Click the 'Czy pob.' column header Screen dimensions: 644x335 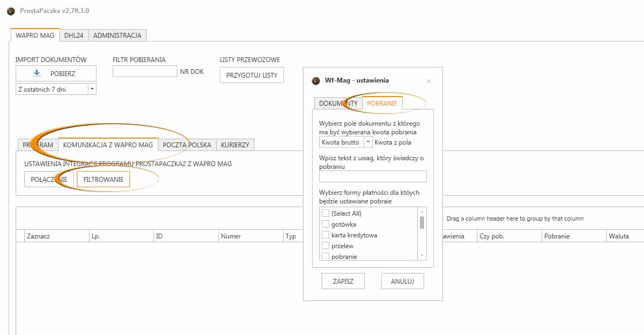509,236
